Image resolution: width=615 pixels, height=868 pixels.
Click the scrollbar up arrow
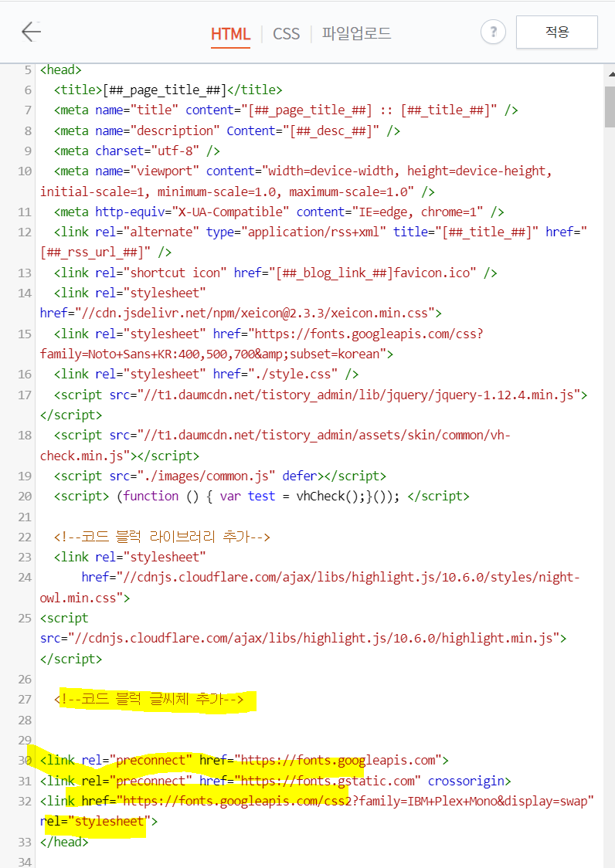[x=610, y=74]
